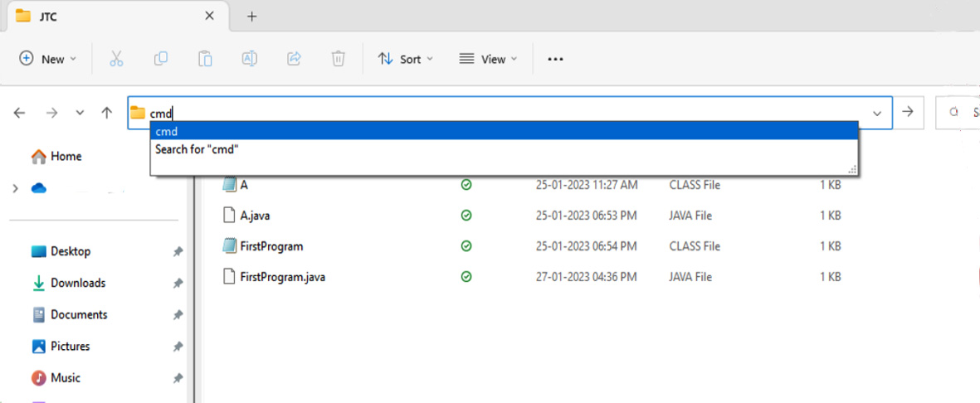Click the Go to arrow button
Viewport: 980px width, 403px height.
(x=909, y=113)
